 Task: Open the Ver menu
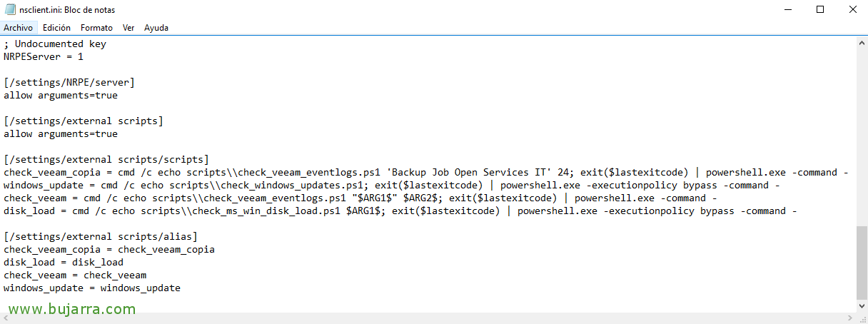128,28
